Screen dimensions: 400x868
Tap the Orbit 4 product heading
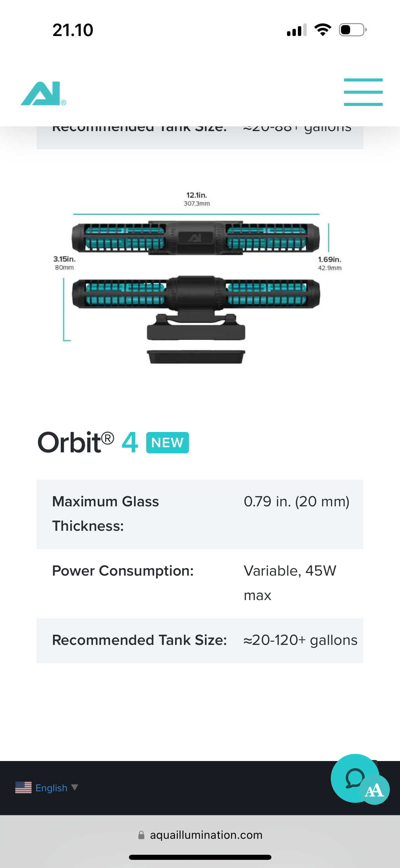click(x=88, y=442)
